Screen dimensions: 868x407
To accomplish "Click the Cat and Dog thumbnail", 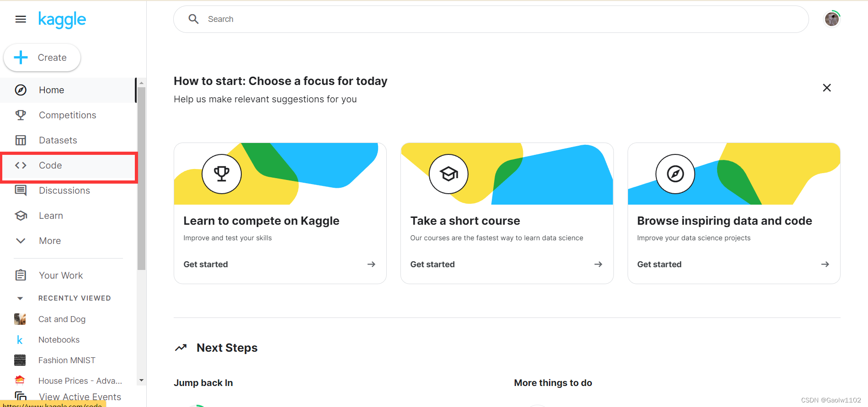I will point(20,319).
